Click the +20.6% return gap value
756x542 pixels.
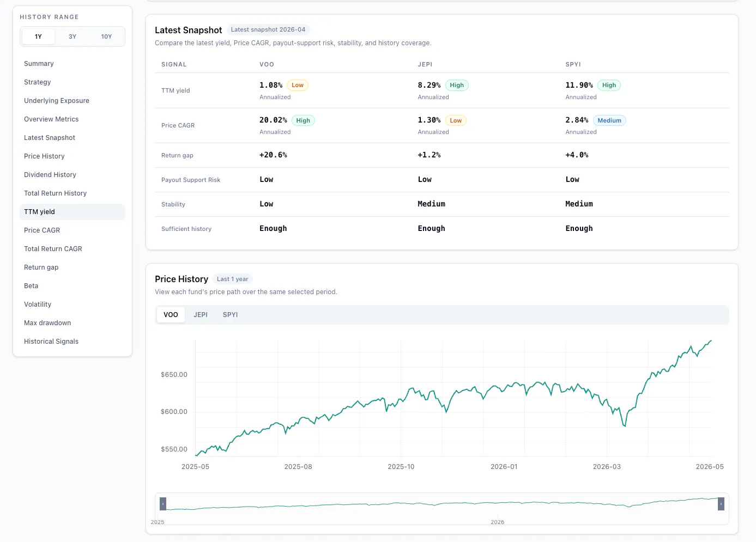click(x=273, y=155)
